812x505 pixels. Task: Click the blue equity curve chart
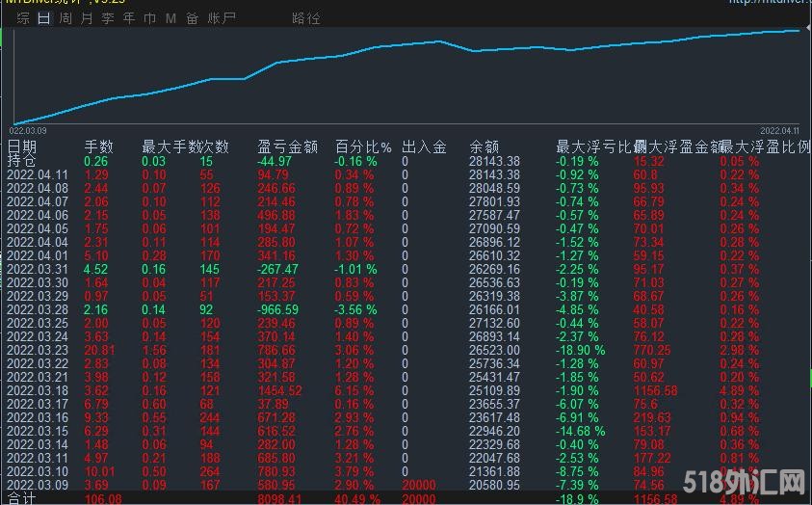click(x=406, y=77)
